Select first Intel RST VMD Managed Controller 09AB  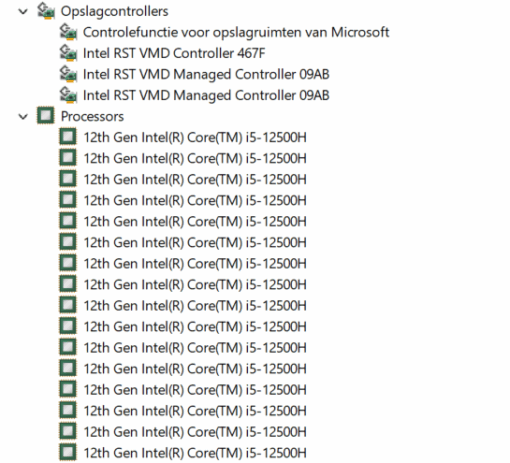tap(206, 74)
